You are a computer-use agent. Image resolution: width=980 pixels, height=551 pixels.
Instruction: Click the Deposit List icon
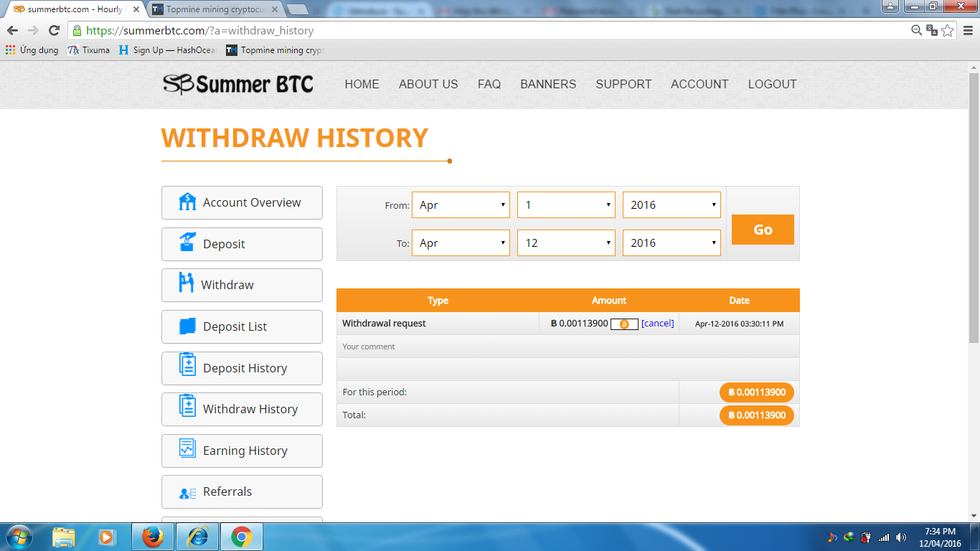(187, 326)
